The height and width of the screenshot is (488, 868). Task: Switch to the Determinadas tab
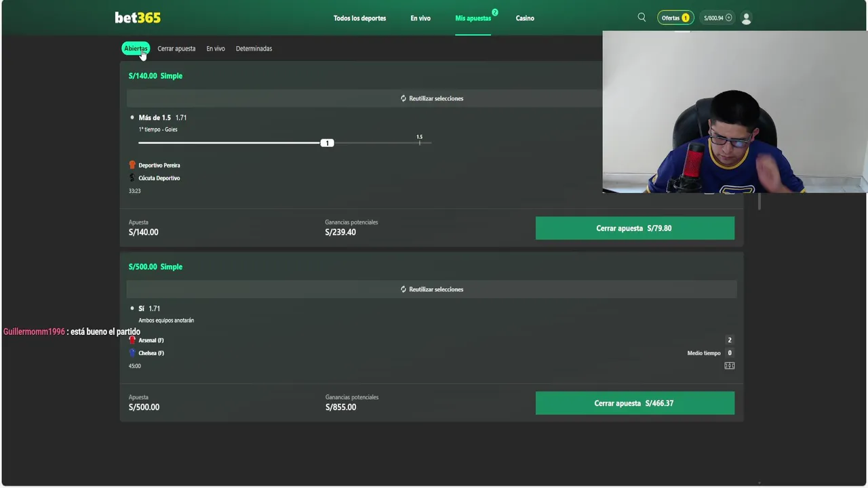254,49
